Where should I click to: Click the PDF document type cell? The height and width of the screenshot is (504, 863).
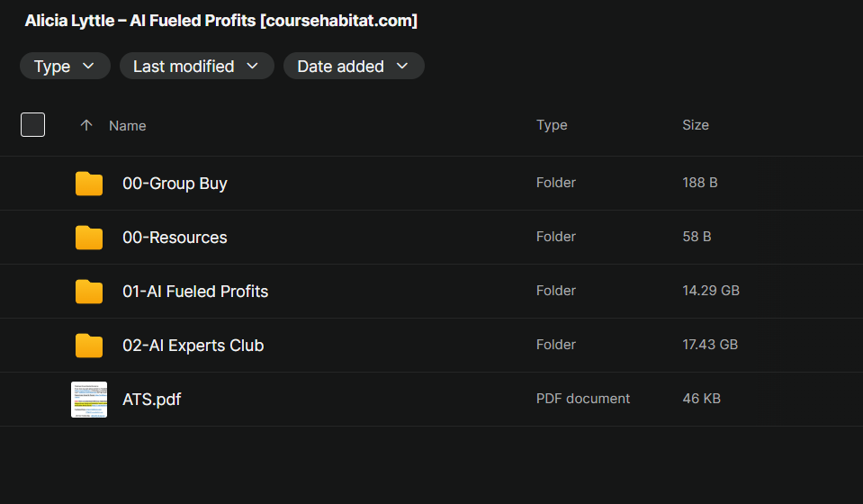(x=583, y=399)
